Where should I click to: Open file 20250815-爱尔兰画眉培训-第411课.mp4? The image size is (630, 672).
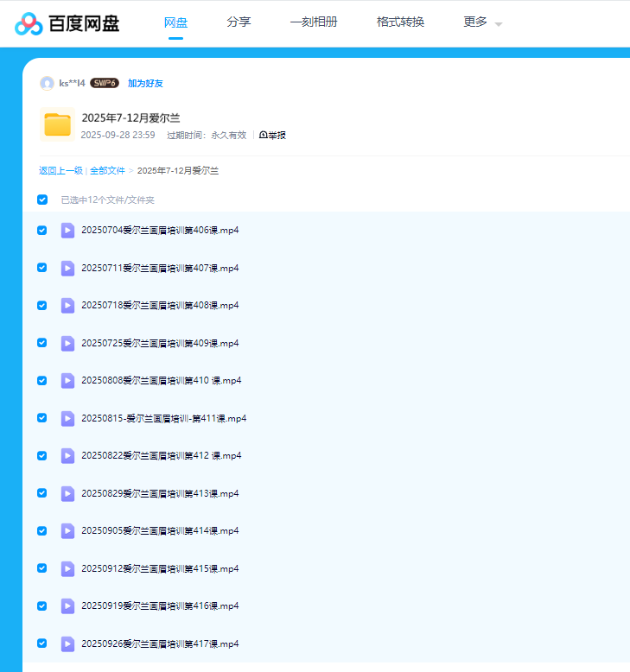point(164,418)
